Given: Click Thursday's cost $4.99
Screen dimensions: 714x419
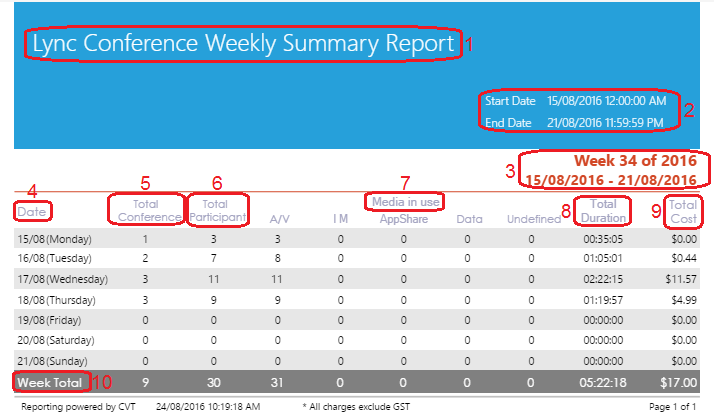Looking at the screenshot, I should (684, 300).
